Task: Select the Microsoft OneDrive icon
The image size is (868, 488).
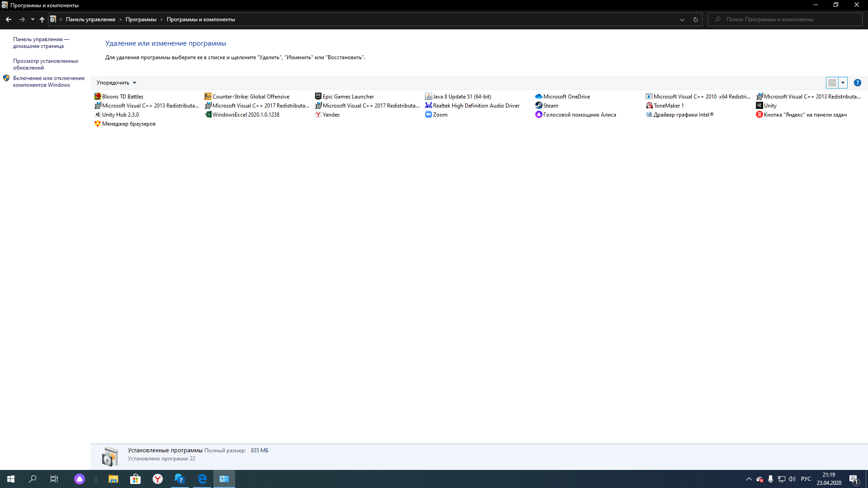Action: tap(538, 96)
